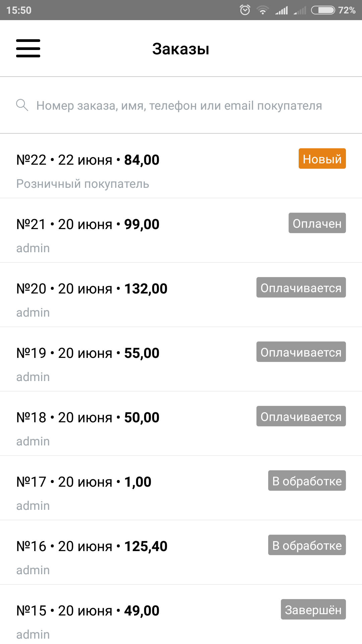The image size is (362, 644).
Task: Tap the Wi-Fi status icon
Action: pos(263,10)
